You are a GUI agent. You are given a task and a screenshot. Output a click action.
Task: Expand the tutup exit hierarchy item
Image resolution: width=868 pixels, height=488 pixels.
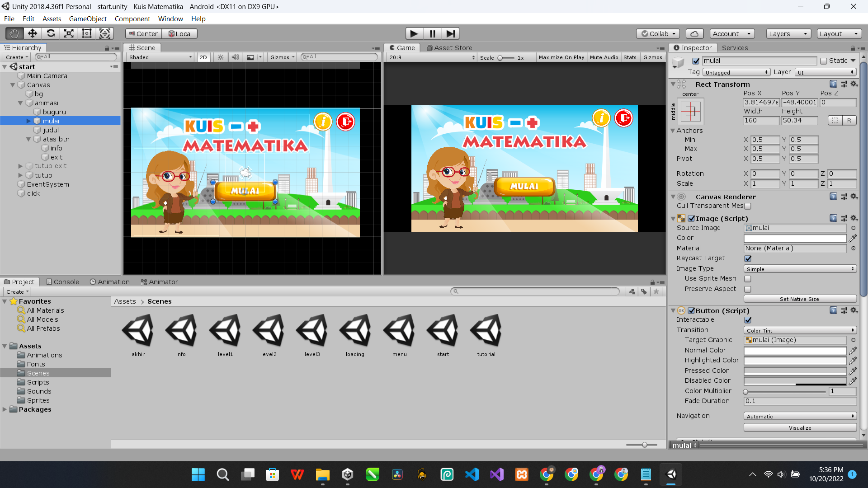coord(20,166)
